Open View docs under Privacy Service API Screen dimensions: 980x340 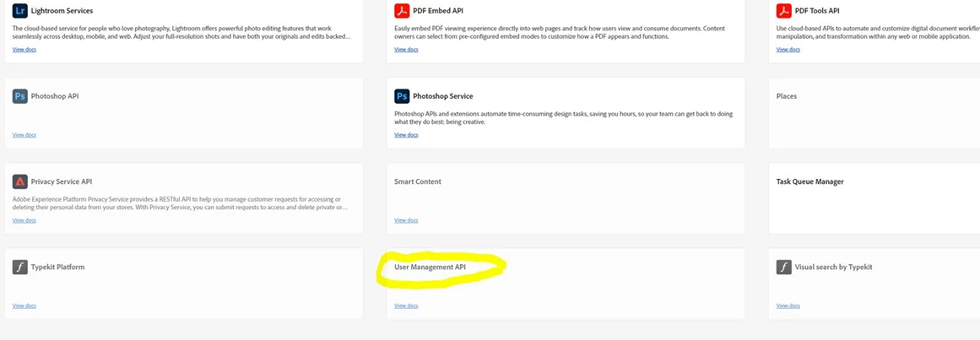click(24, 220)
